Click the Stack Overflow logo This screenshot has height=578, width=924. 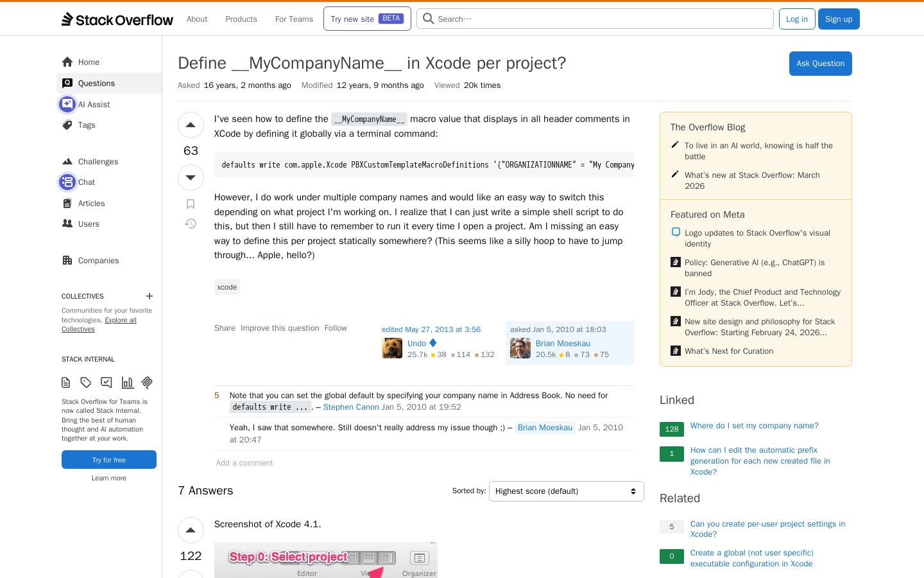(x=117, y=19)
